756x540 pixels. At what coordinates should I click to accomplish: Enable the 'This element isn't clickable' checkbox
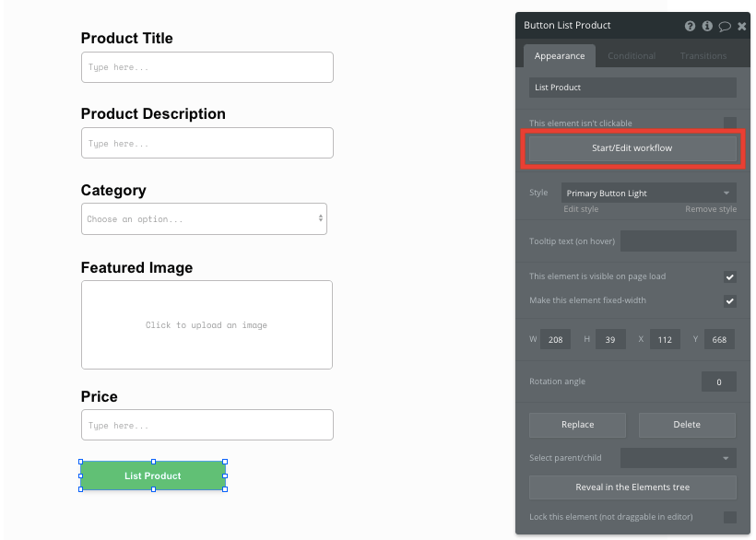(x=730, y=123)
